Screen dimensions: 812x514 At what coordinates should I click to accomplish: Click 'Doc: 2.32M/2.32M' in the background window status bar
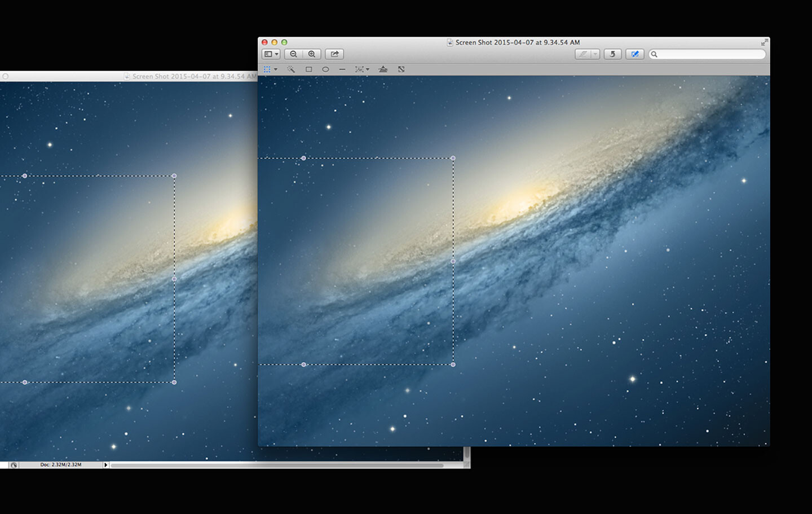61,465
